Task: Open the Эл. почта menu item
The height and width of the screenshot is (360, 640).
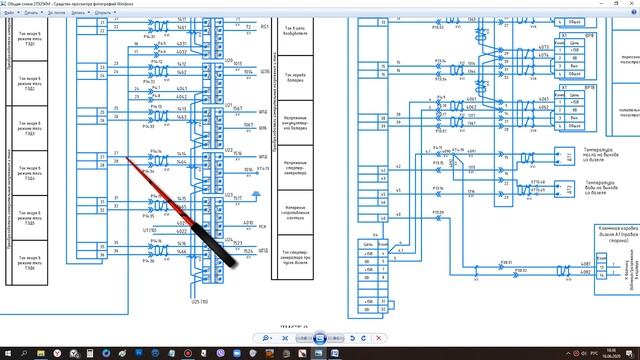Action: [x=56, y=13]
